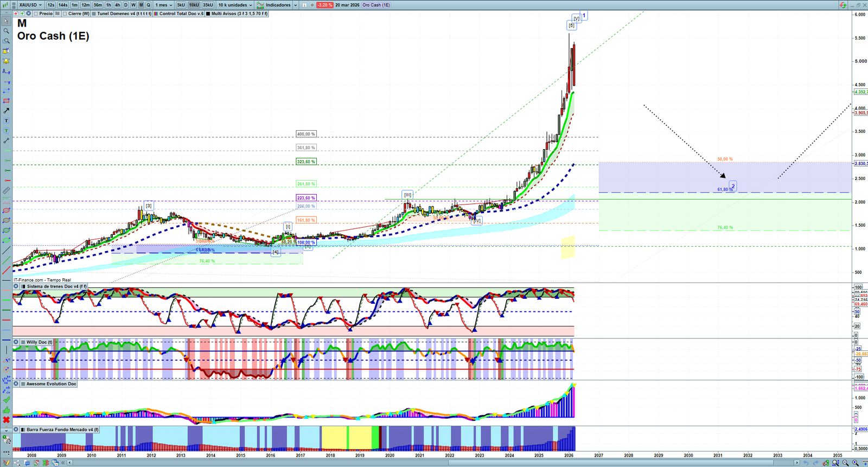Click the Tunel Domenec v4 indicator label
The image size is (868, 467).
coord(124,14)
